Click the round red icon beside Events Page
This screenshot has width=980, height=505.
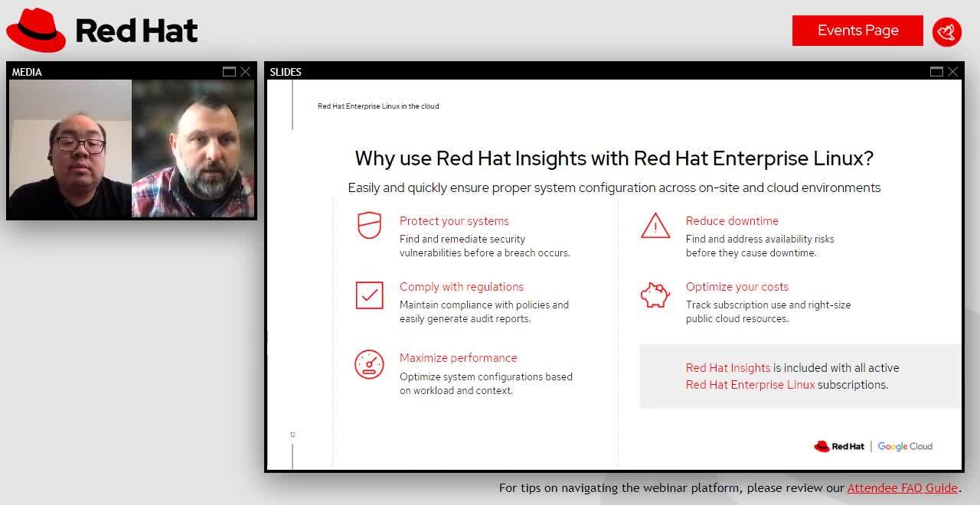pos(947,31)
